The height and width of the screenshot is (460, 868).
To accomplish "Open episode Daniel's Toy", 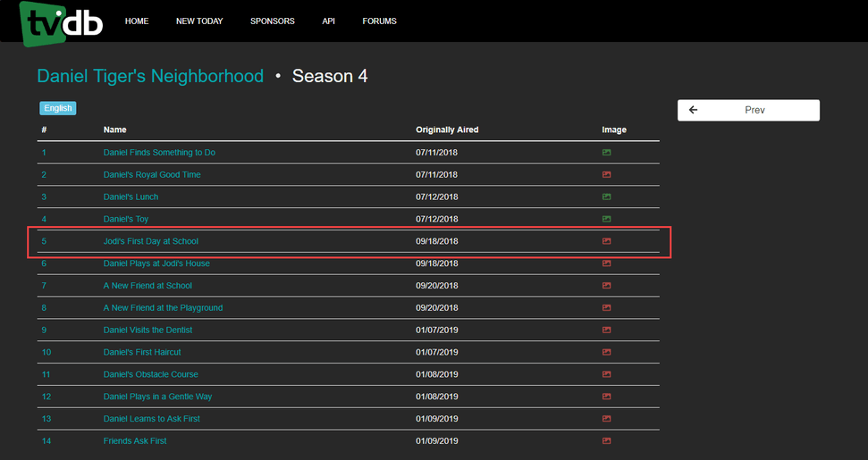I will (x=126, y=219).
